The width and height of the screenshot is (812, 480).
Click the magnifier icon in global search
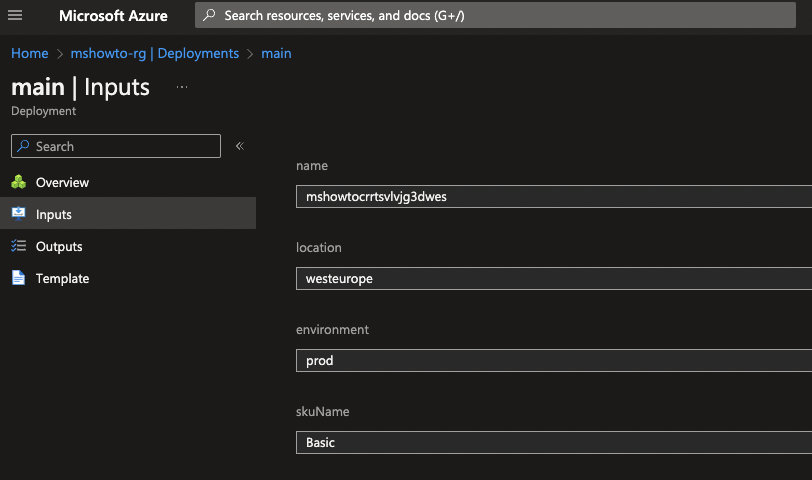tap(209, 15)
